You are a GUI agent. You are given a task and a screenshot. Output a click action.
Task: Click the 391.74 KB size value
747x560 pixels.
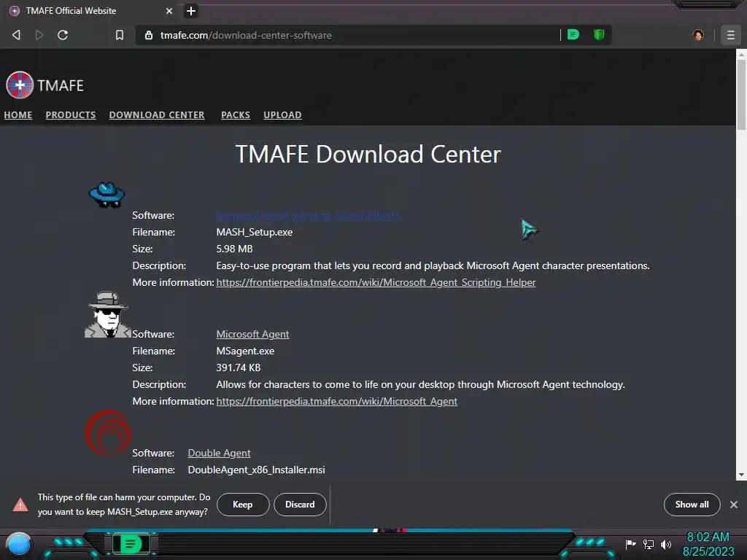(239, 367)
